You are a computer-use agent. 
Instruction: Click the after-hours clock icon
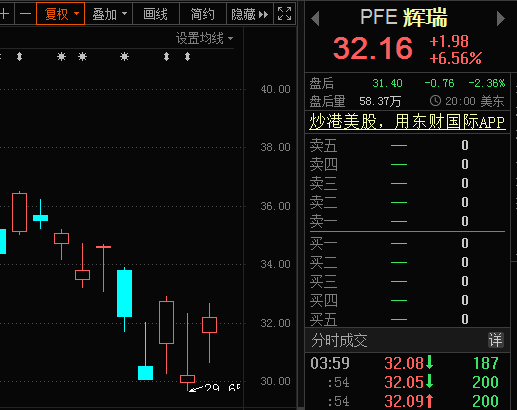(x=435, y=100)
